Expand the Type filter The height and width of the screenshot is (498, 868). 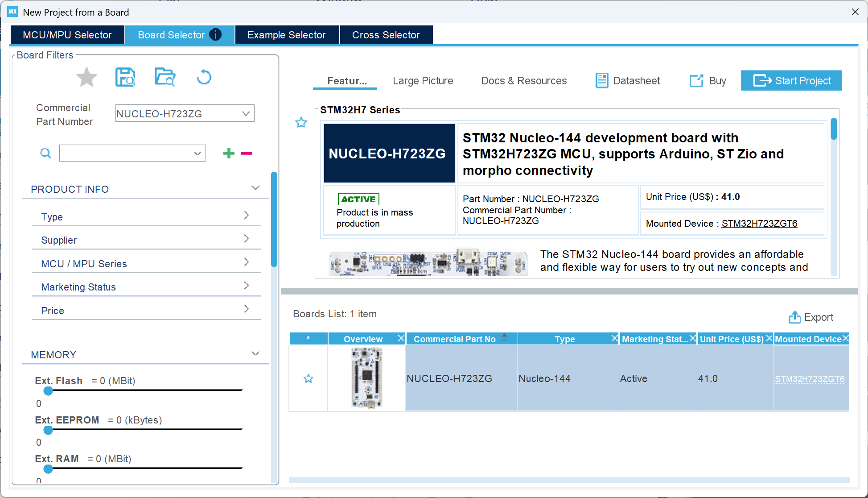247,216
